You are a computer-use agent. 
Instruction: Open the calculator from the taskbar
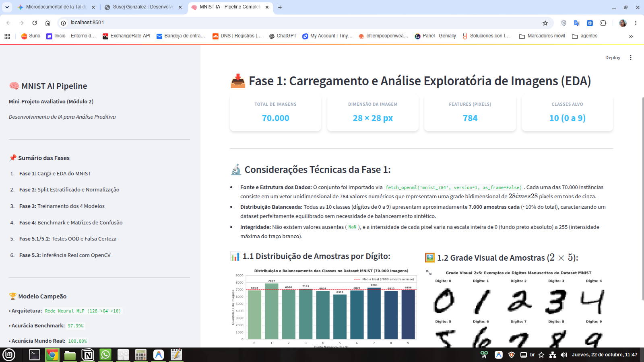click(141, 355)
